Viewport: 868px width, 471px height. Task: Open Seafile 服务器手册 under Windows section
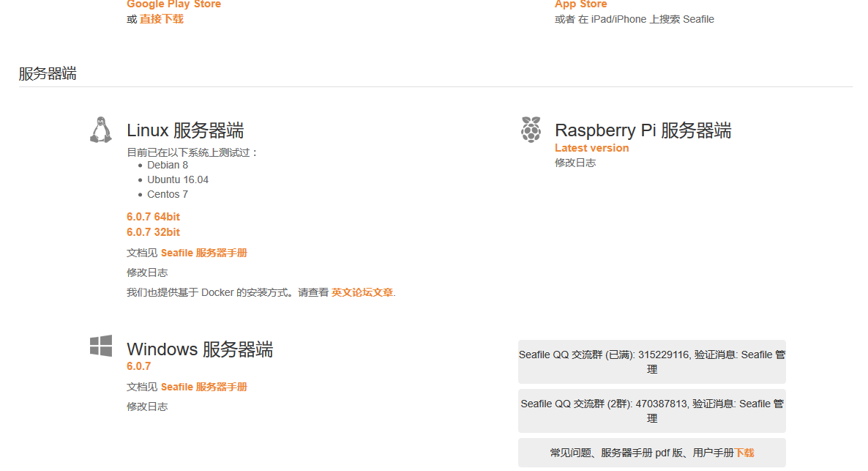click(203, 387)
